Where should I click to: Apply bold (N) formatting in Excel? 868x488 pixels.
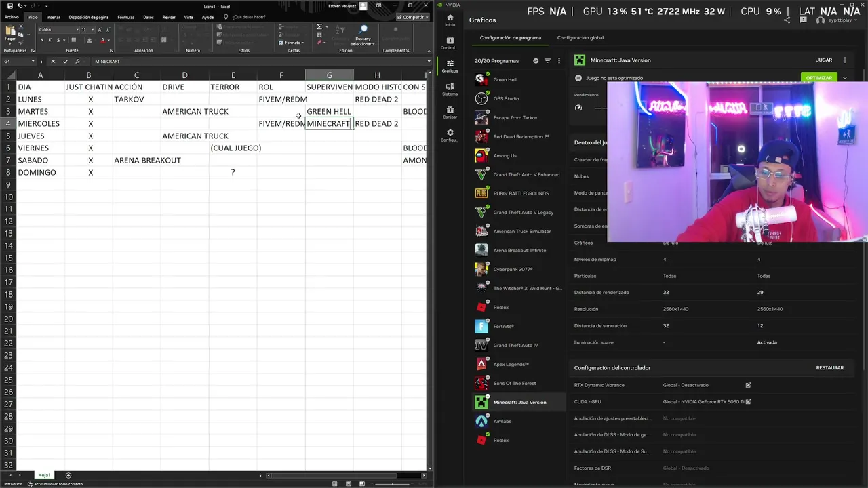[41, 40]
